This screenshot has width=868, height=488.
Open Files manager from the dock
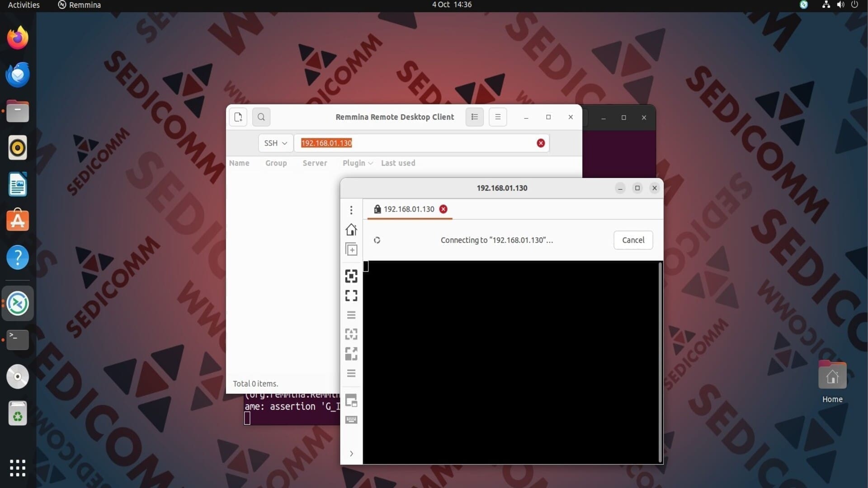pyautogui.click(x=18, y=111)
